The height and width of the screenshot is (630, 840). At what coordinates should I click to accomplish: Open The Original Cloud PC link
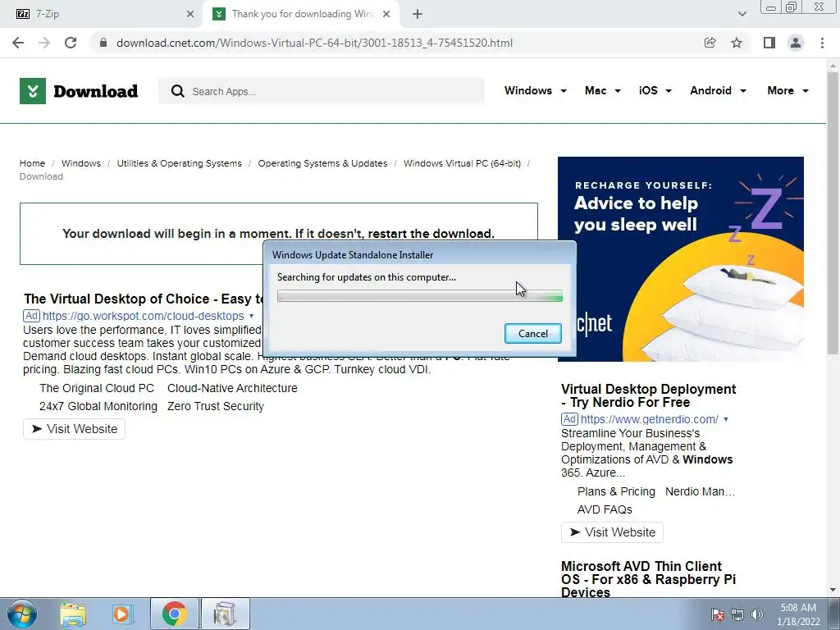97,388
